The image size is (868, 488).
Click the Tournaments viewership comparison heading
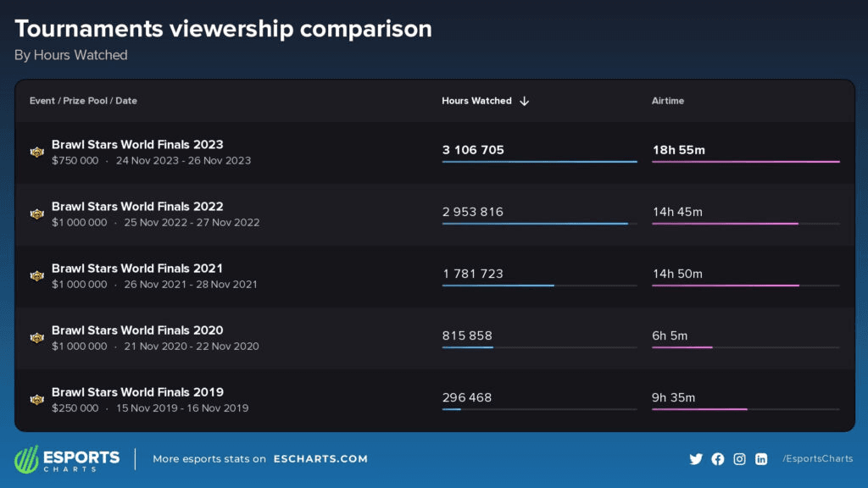click(x=222, y=28)
